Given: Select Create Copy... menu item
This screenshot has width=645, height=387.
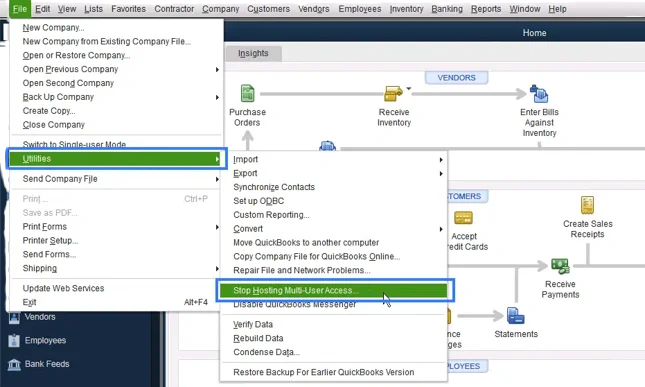Looking at the screenshot, I should 49,111.
